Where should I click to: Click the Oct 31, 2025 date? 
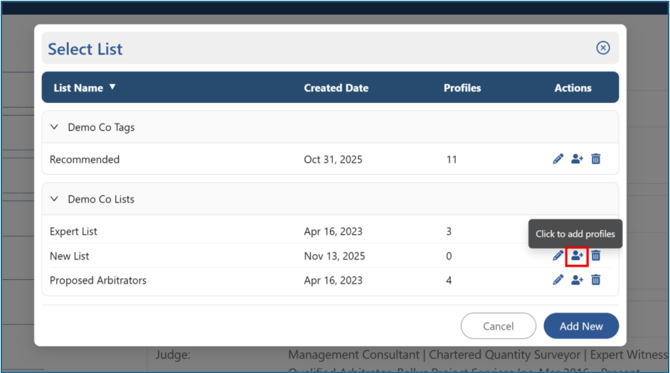tap(333, 159)
